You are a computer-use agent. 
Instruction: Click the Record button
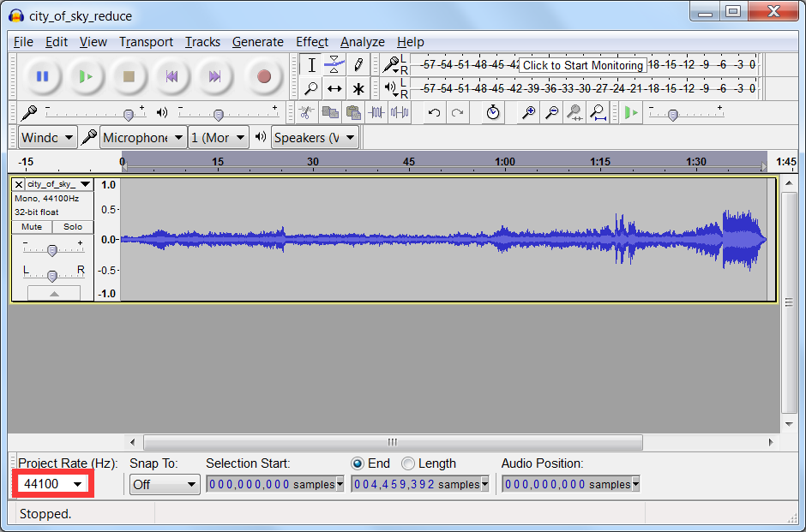(263, 77)
